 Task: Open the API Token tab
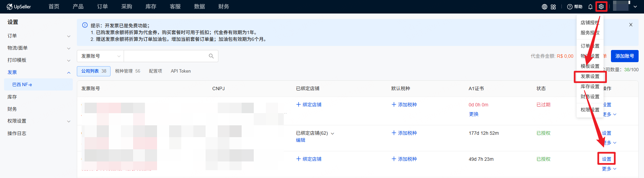click(x=181, y=71)
